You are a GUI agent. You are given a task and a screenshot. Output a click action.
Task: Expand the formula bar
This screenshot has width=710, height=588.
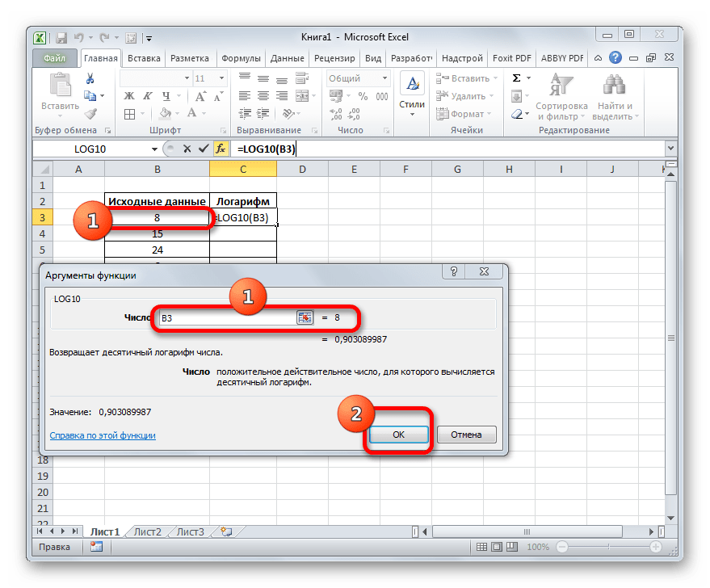click(670, 149)
